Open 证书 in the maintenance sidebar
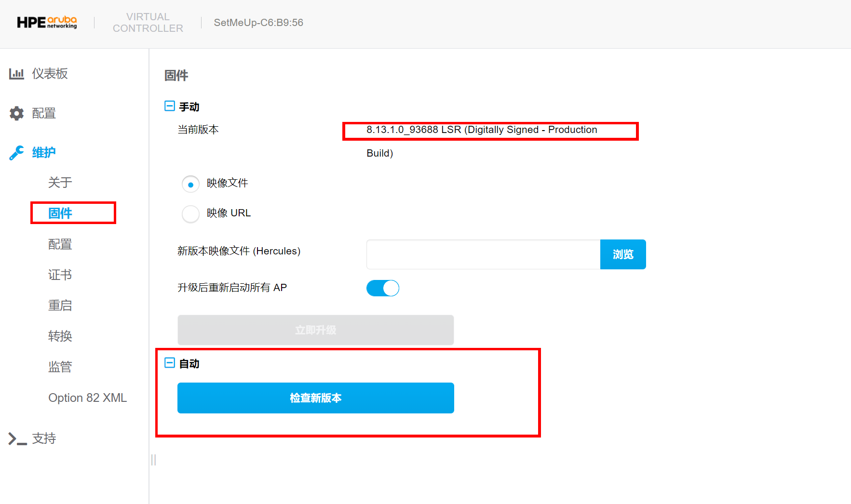This screenshot has height=504, width=851. click(x=60, y=275)
